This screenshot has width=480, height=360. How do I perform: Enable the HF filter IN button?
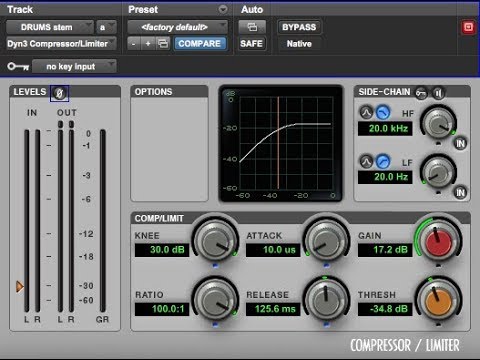pyautogui.click(x=460, y=144)
